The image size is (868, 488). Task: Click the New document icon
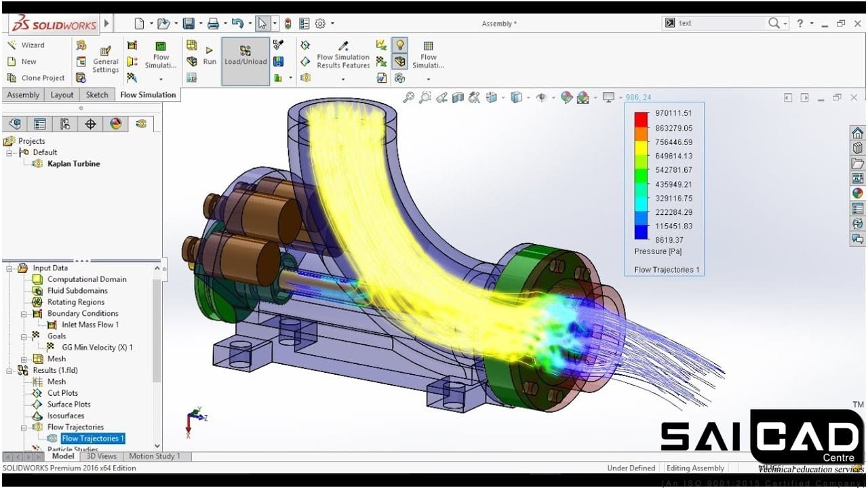point(139,24)
